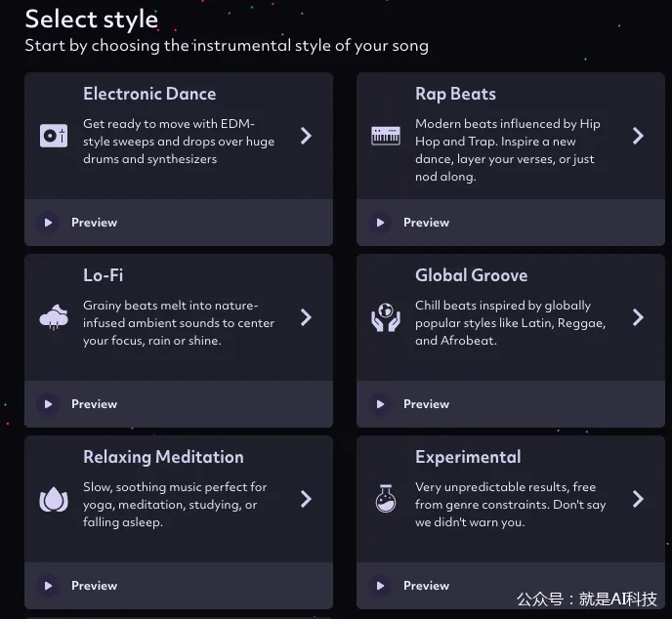Click the lotus icon for Relaxing Meditation
This screenshot has width=672, height=619.
point(54,499)
